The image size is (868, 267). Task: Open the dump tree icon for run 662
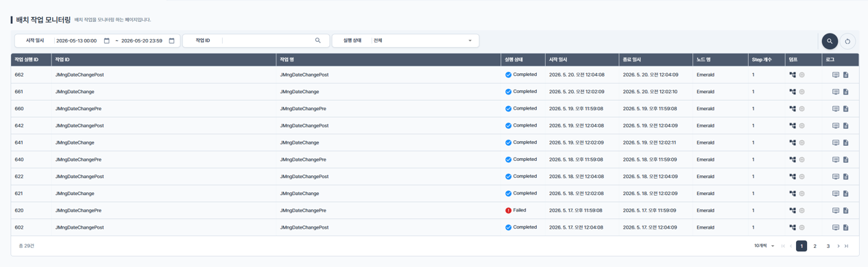(x=793, y=75)
